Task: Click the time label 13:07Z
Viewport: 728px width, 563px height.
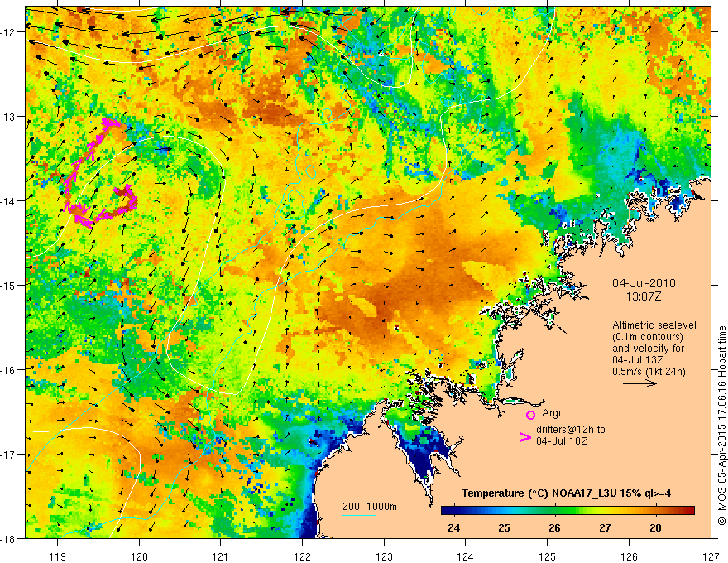Action: 644,296
